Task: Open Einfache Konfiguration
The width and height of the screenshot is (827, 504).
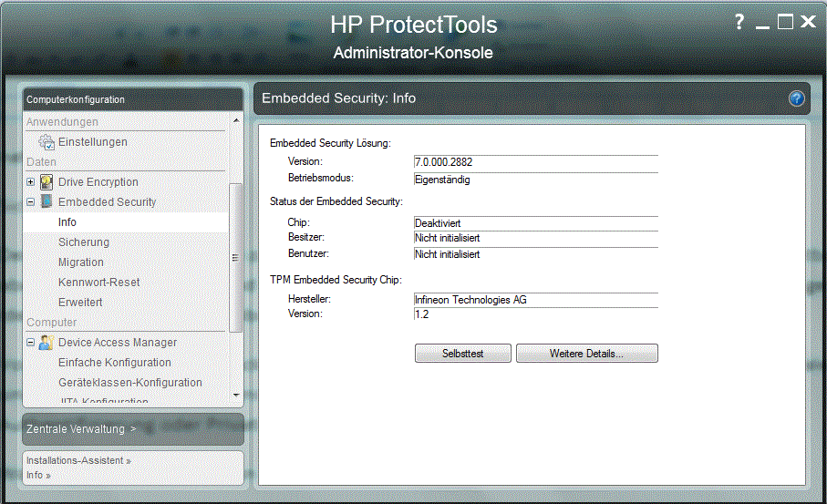Action: tap(115, 362)
